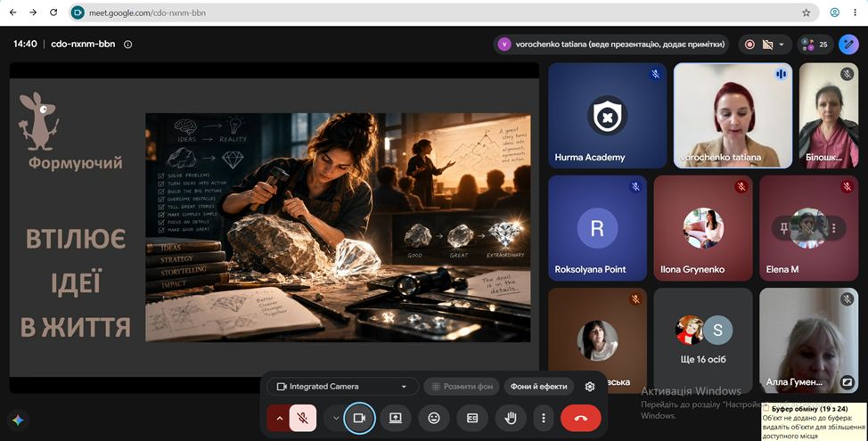Screen dimensions: 868x441
Task: Click muted mic icon on Hurma Academy tile
Action: point(655,74)
